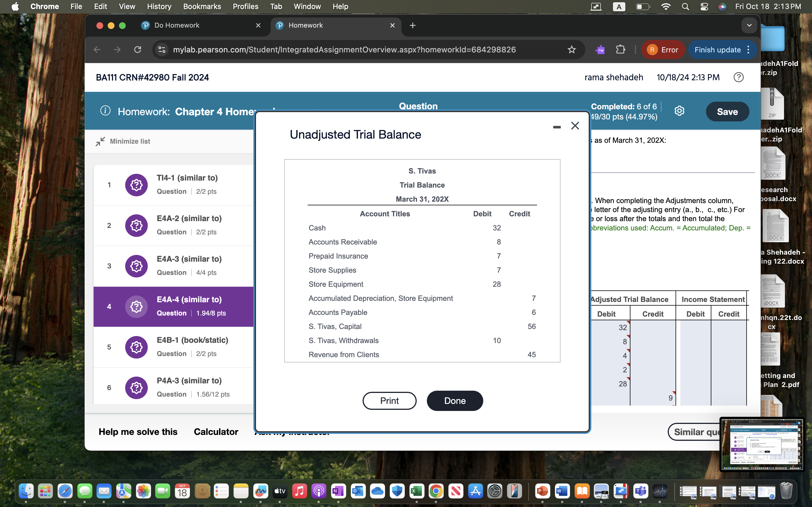This screenshot has height=507, width=812.
Task: Click the Minimize list collapse icon
Action: click(100, 141)
